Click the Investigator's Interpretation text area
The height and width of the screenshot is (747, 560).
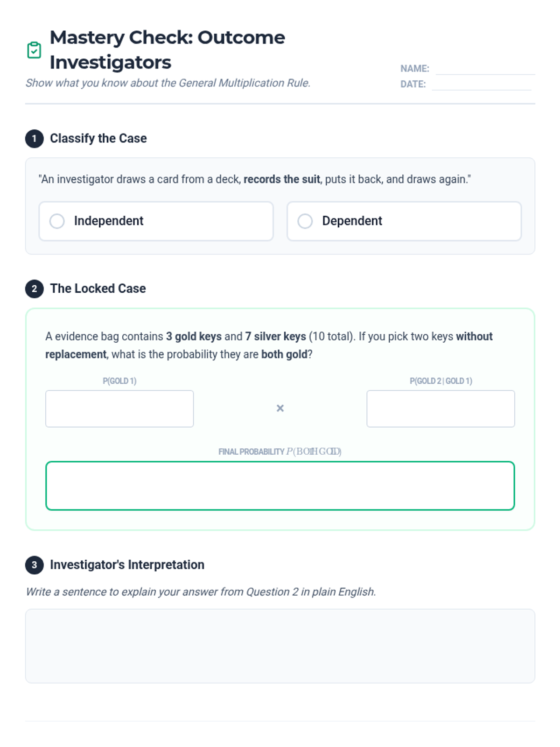(280, 646)
